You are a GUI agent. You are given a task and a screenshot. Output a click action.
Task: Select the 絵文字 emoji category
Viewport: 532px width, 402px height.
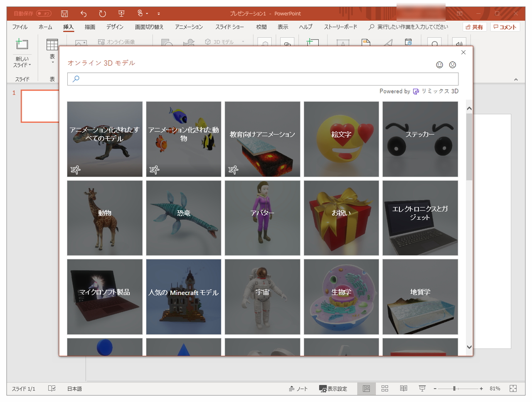coord(341,139)
